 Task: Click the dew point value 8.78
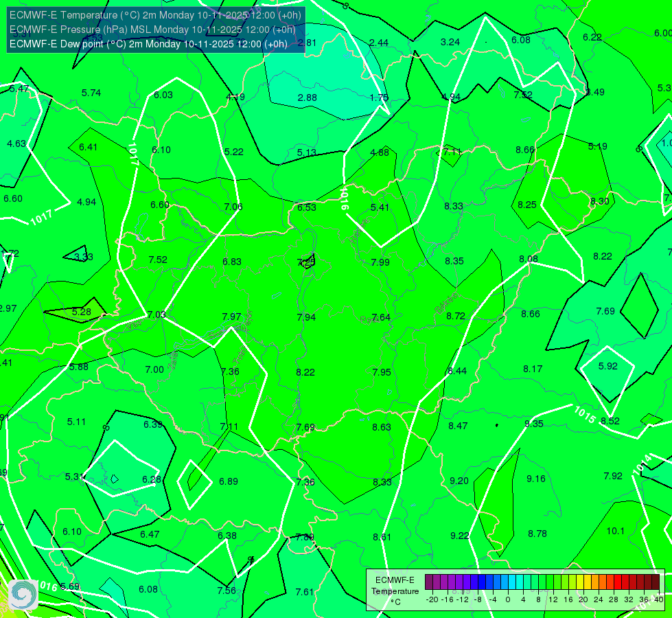point(537,534)
